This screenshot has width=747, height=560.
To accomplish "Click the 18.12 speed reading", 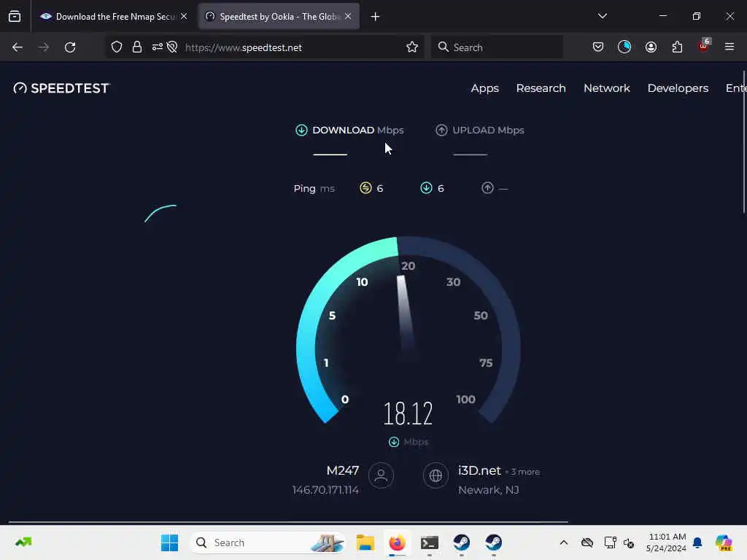I will point(408,413).
